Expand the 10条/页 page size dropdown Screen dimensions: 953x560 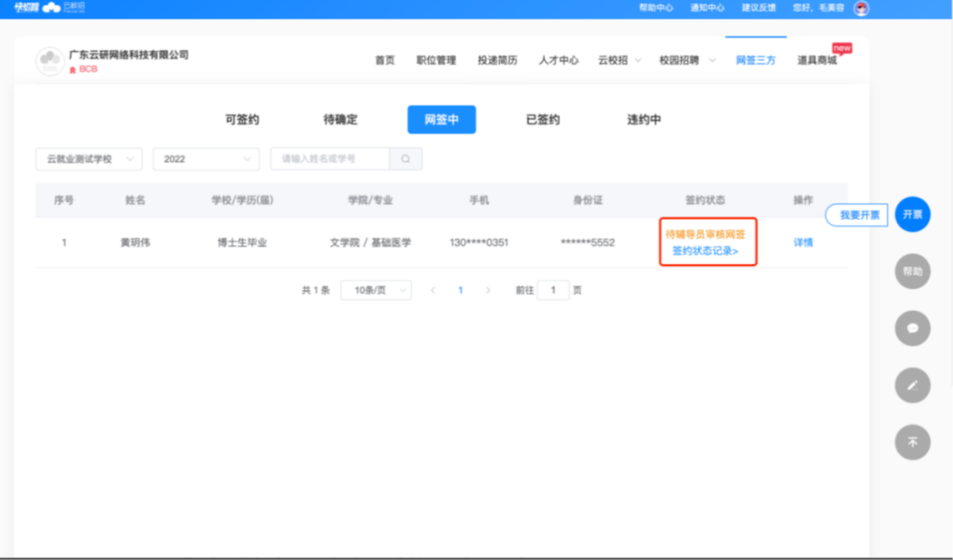pos(376,290)
